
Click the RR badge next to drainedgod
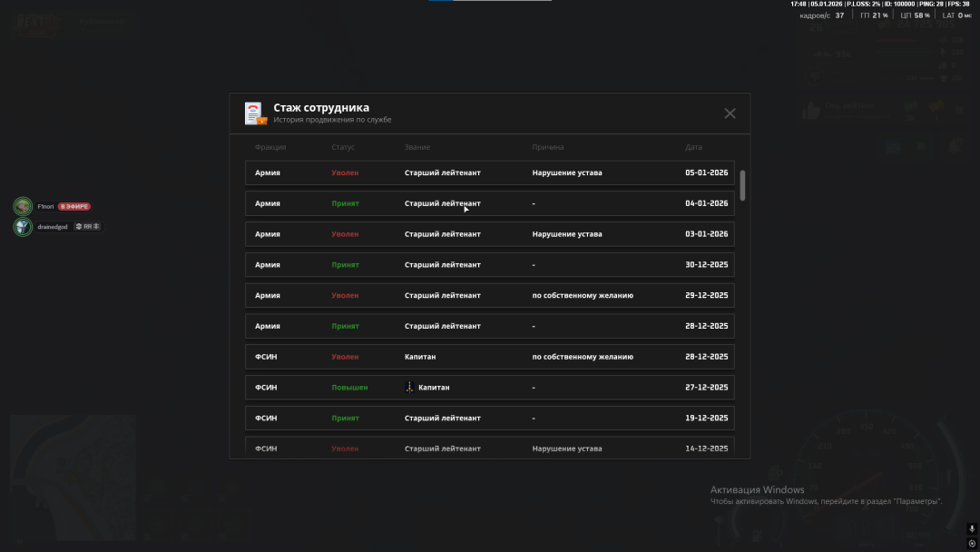pos(88,227)
